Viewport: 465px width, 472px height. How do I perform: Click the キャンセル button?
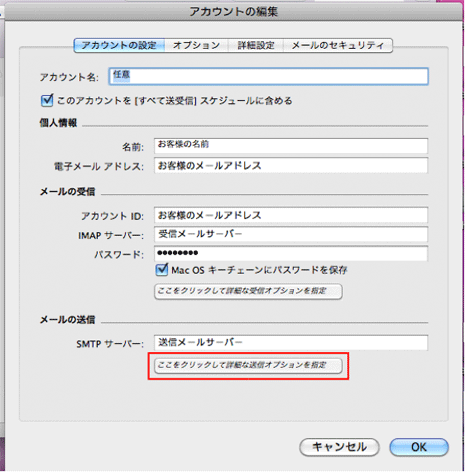coord(339,447)
